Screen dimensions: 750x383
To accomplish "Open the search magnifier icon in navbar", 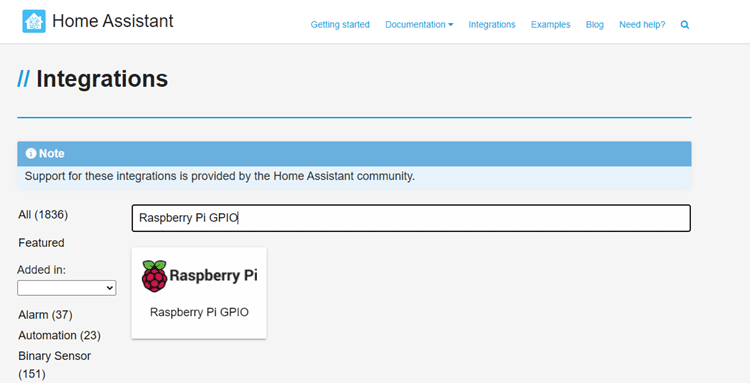I will (x=685, y=25).
